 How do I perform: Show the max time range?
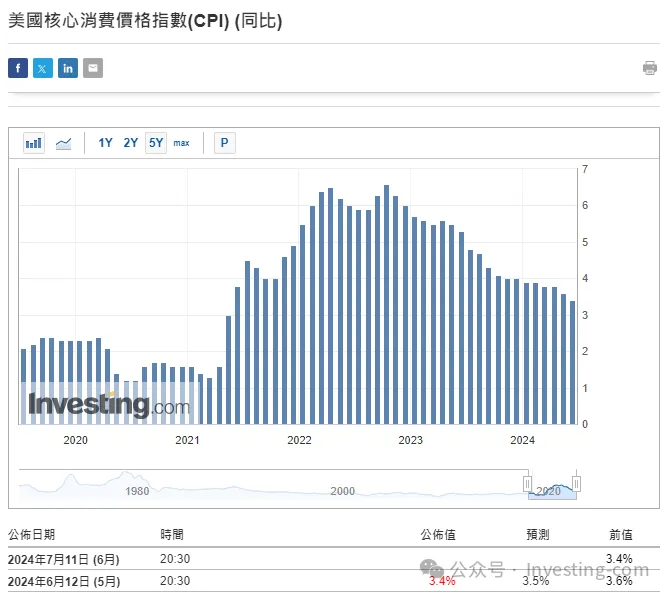181,143
